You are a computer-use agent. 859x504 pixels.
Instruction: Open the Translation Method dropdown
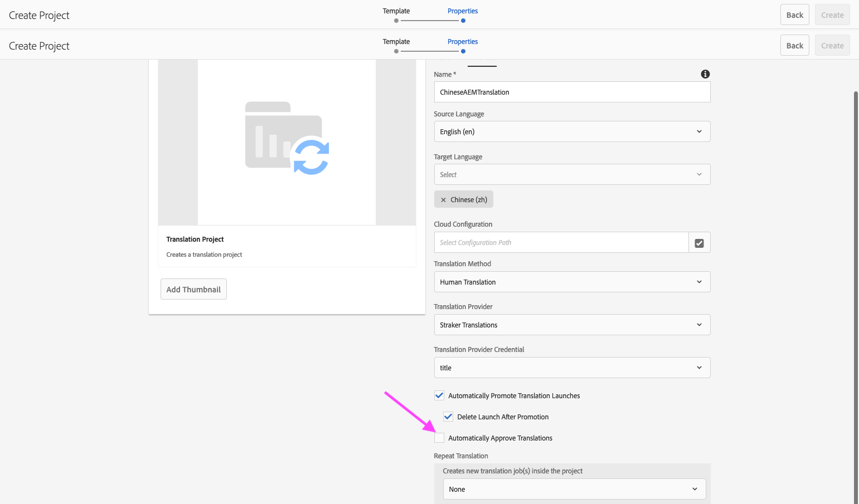pyautogui.click(x=572, y=282)
